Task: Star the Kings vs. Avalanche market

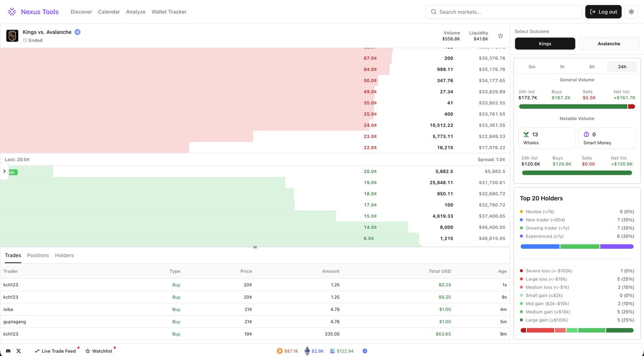Action: (x=501, y=36)
